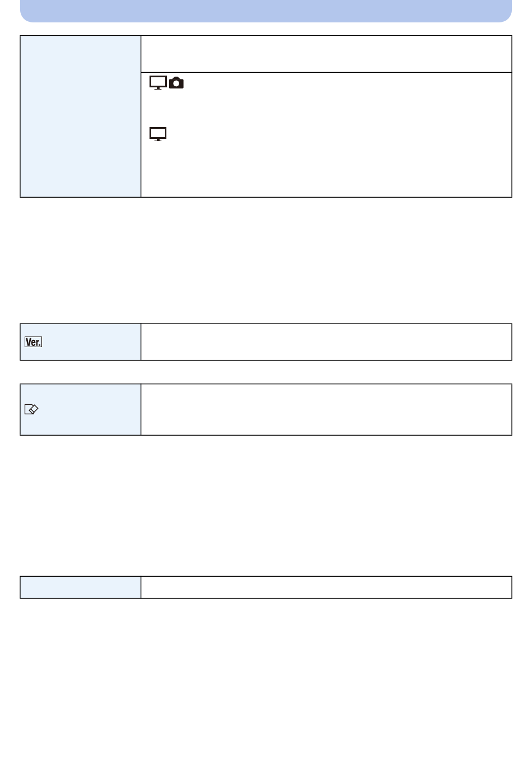This screenshot has height=757, width=532.
Task: Select white cell beside the Format icon
Action: pyautogui.click(x=326, y=410)
